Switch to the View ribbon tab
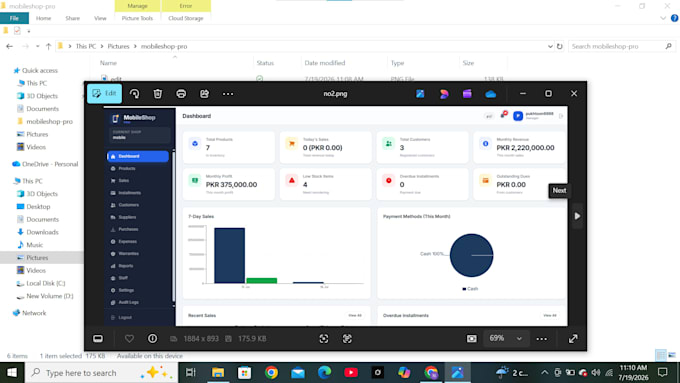Viewport: 680px width, 383px height. tap(100, 18)
